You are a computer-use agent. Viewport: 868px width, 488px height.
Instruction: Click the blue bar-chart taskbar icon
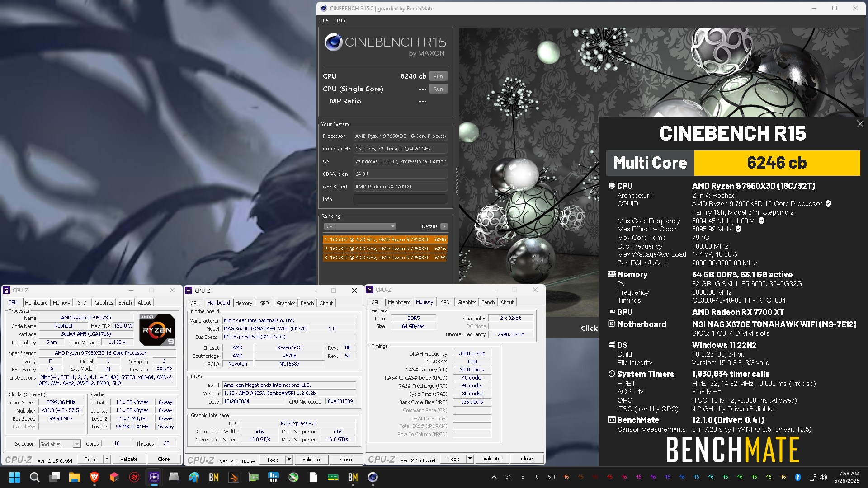[274, 477]
